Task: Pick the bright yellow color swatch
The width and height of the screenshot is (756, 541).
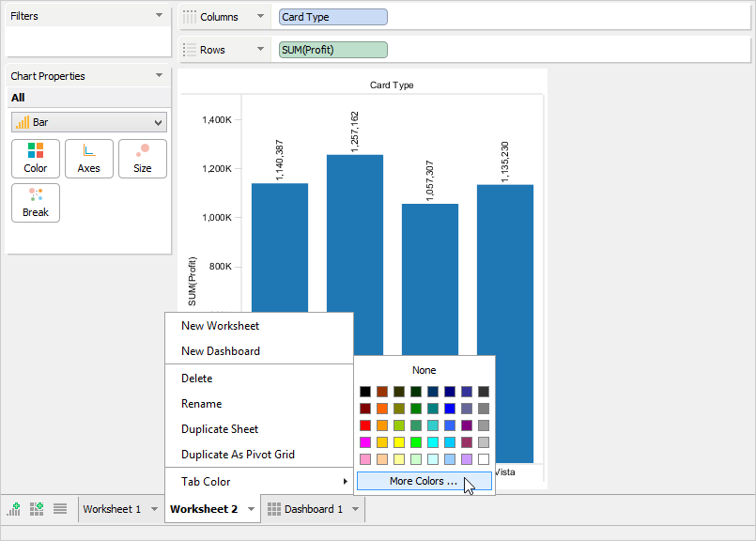Action: coord(399,442)
